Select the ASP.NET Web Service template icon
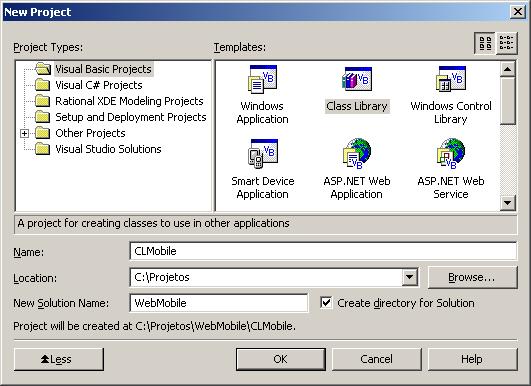 pyautogui.click(x=451, y=154)
